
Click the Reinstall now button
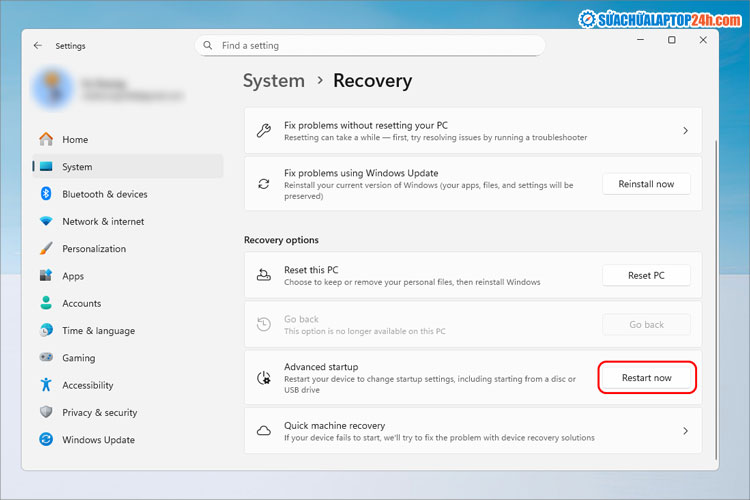point(646,184)
